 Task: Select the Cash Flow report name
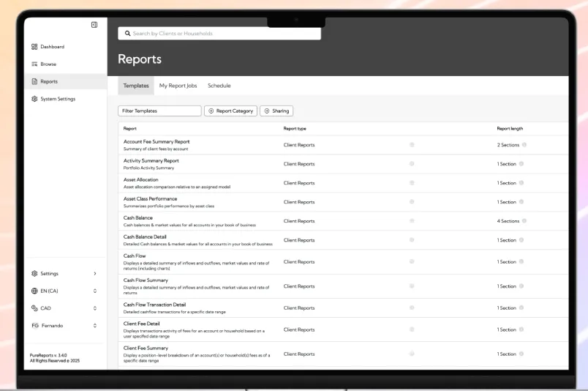click(x=135, y=256)
